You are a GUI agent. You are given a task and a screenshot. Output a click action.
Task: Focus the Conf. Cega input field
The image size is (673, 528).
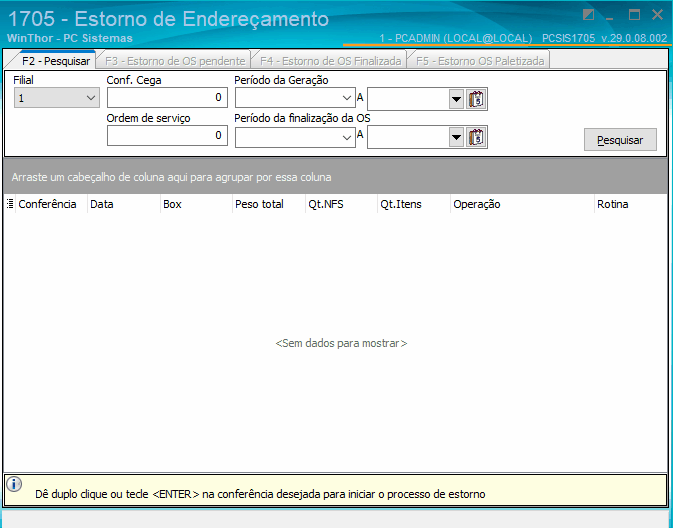pos(167,97)
